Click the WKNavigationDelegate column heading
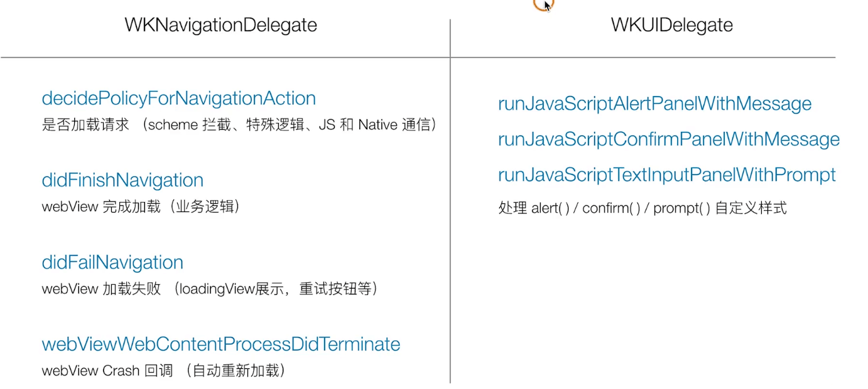Screen dimensions: 868x389 click(220, 25)
